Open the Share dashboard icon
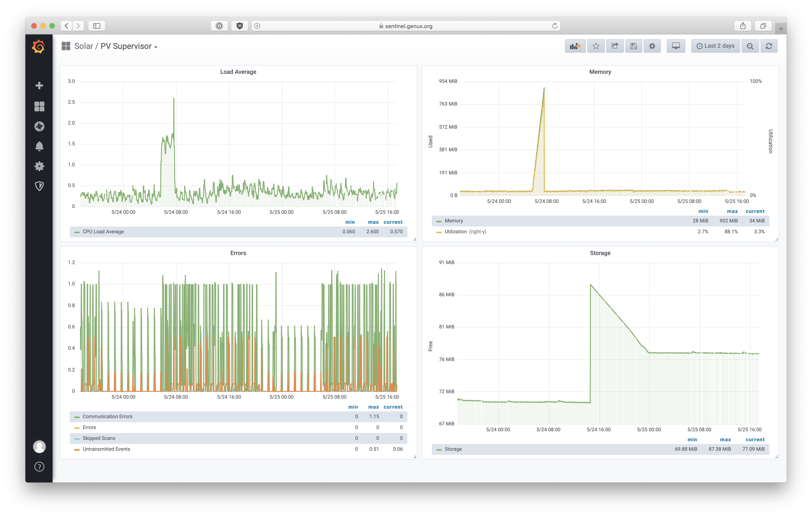This screenshot has width=812, height=516. click(x=615, y=46)
